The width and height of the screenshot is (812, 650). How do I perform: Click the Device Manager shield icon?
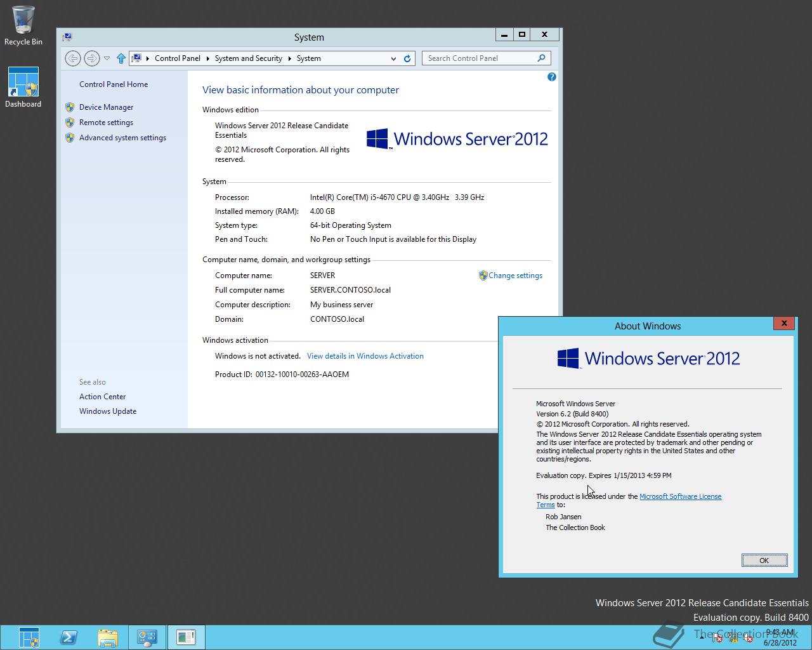pyautogui.click(x=70, y=107)
